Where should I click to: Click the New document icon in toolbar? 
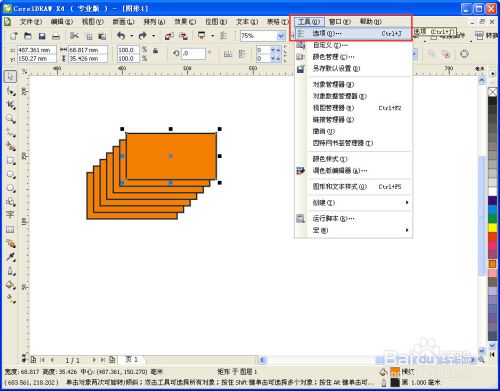click(x=14, y=36)
